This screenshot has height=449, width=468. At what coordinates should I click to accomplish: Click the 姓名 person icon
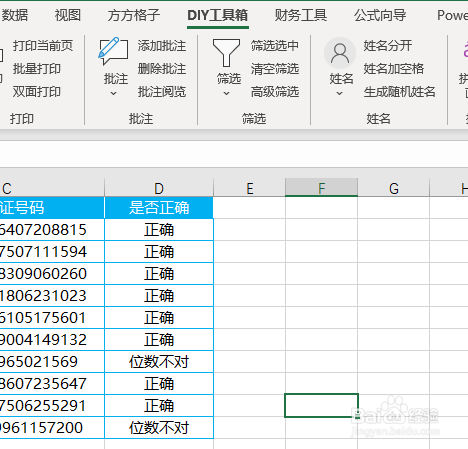click(340, 53)
